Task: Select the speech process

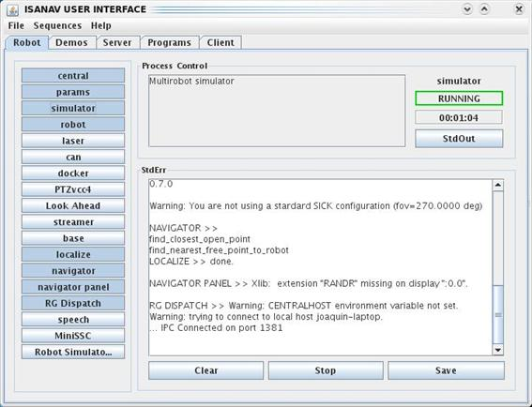Action: tap(73, 320)
